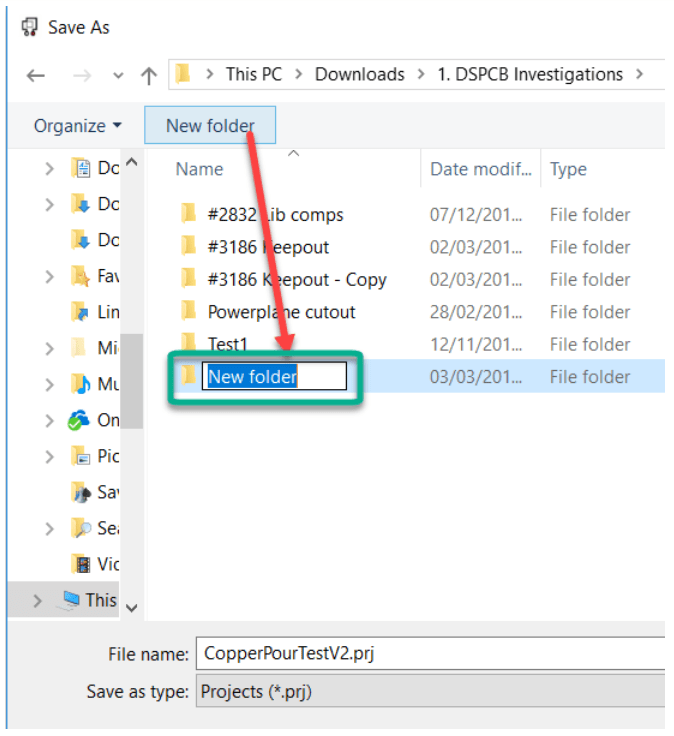Expand the Pictures tree node
674x736 pixels.
pyautogui.click(x=50, y=457)
